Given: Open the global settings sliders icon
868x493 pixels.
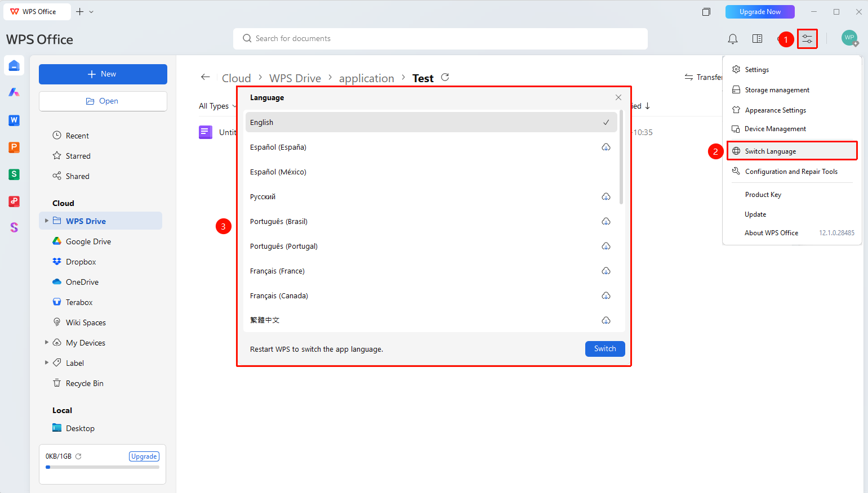Looking at the screenshot, I should pyautogui.click(x=807, y=39).
